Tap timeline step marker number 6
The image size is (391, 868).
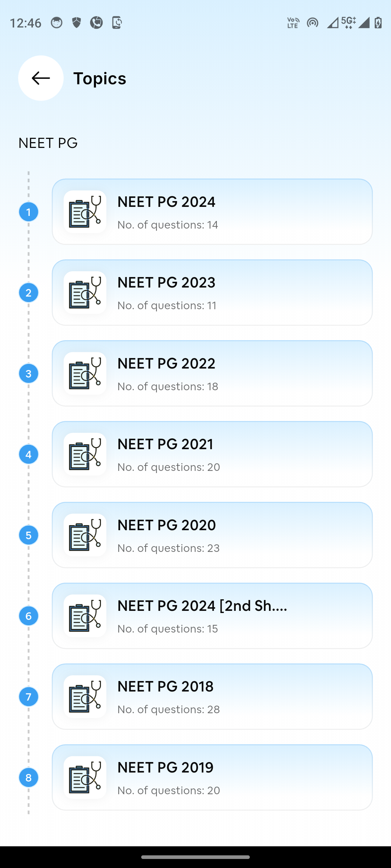(29, 616)
